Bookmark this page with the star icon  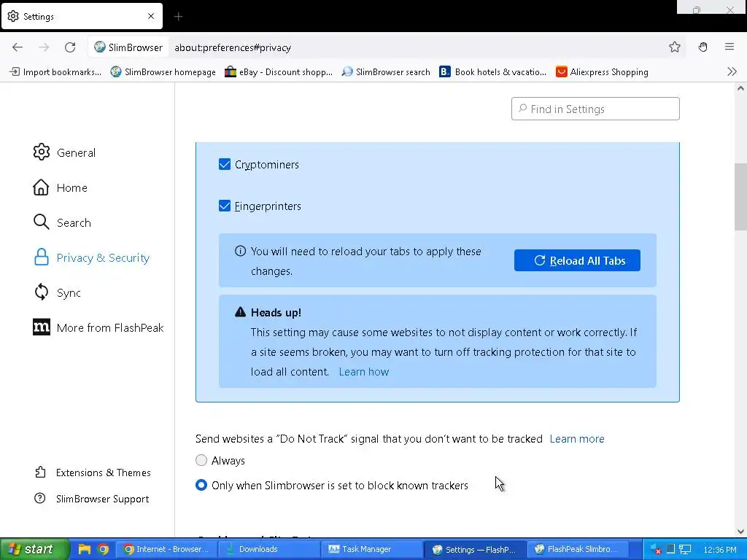tap(675, 47)
